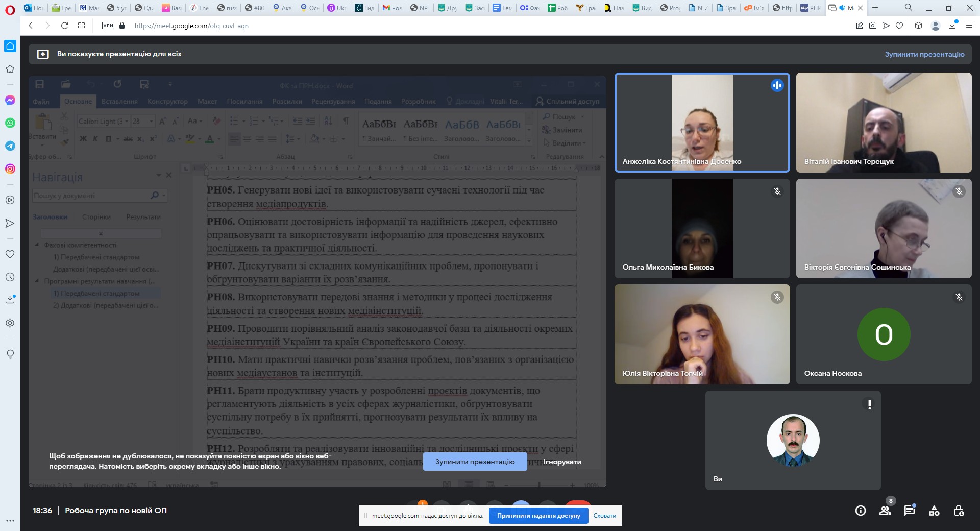Screen dimensions: 980x531
Task: Open the Activities panel
Action: (934, 511)
